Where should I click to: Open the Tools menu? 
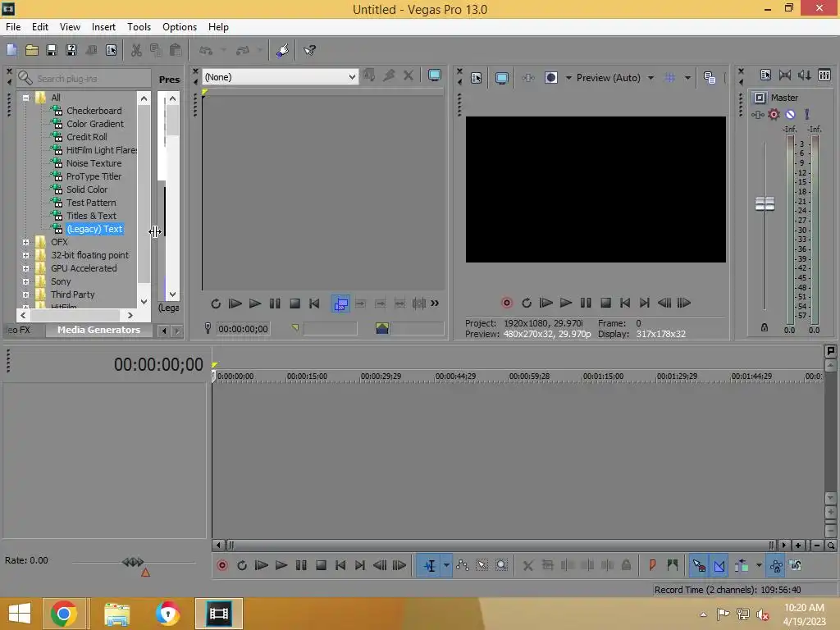point(139,27)
